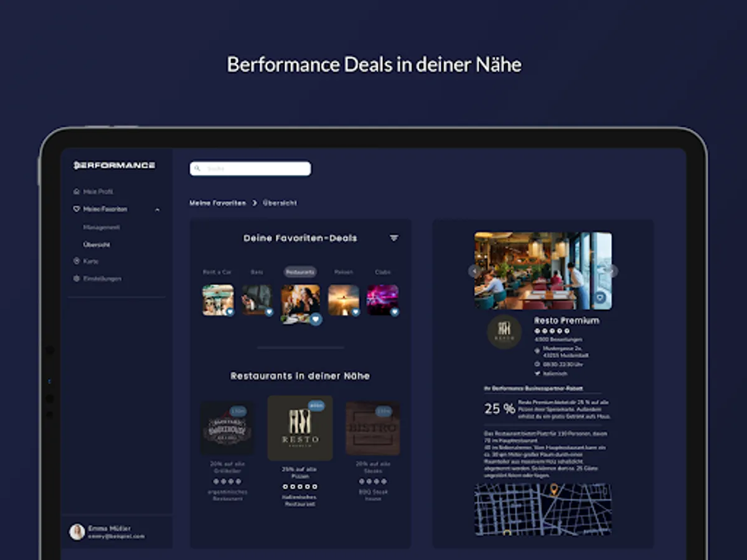Click the orange map location marker
The width and height of the screenshot is (747, 560).
(554, 490)
